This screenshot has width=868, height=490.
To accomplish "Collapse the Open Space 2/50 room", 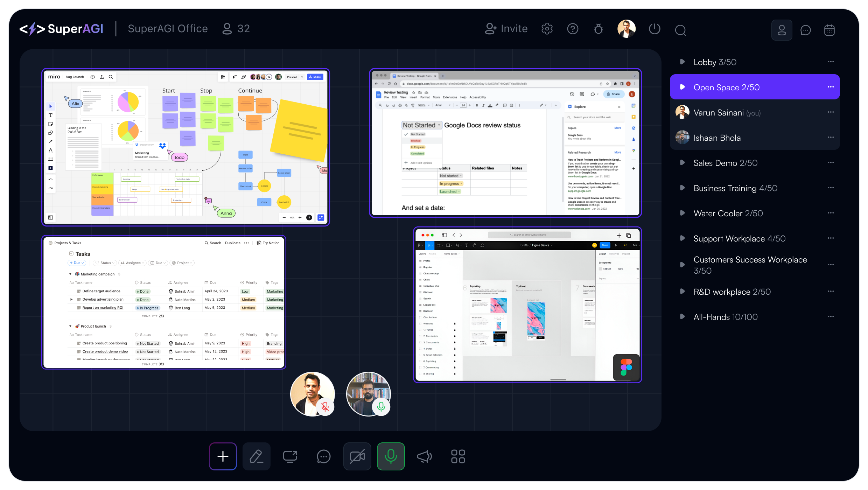I will pos(682,87).
